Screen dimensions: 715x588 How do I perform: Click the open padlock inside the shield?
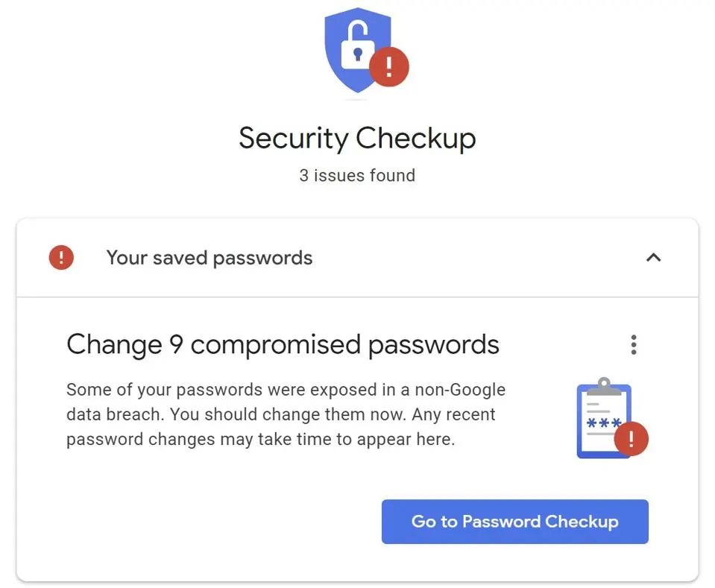(358, 45)
